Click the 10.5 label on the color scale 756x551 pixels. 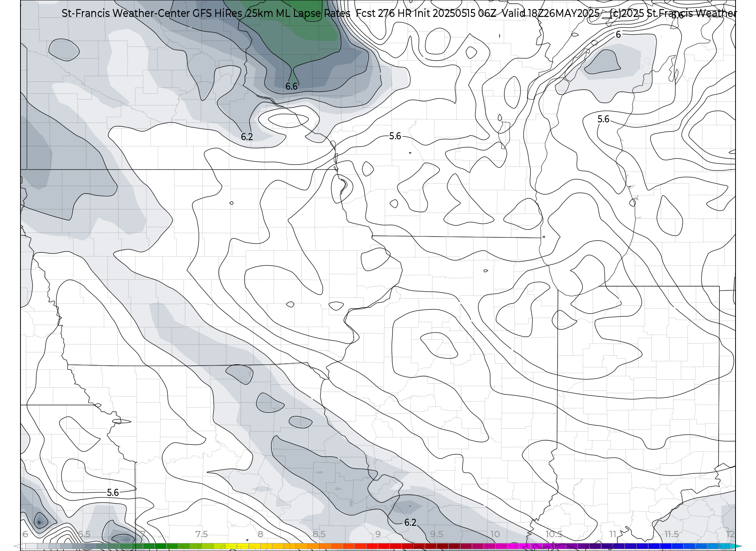tap(554, 534)
